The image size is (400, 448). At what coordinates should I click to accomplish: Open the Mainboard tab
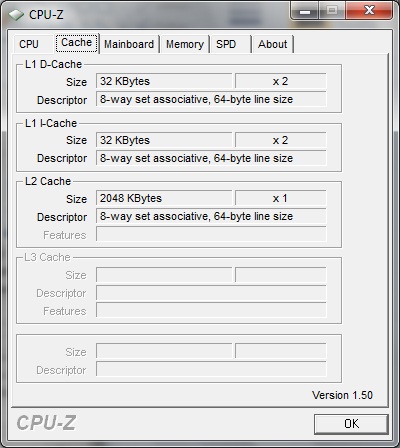tap(129, 44)
